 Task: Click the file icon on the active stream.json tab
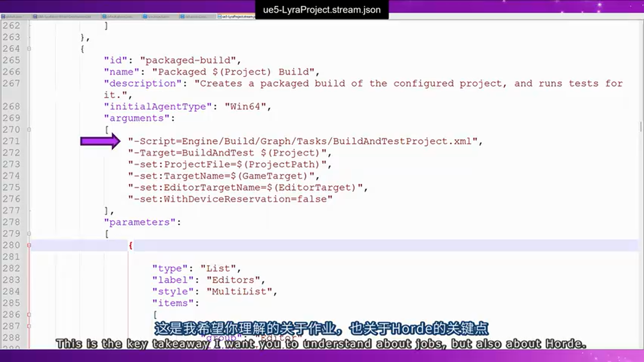coord(220,16)
